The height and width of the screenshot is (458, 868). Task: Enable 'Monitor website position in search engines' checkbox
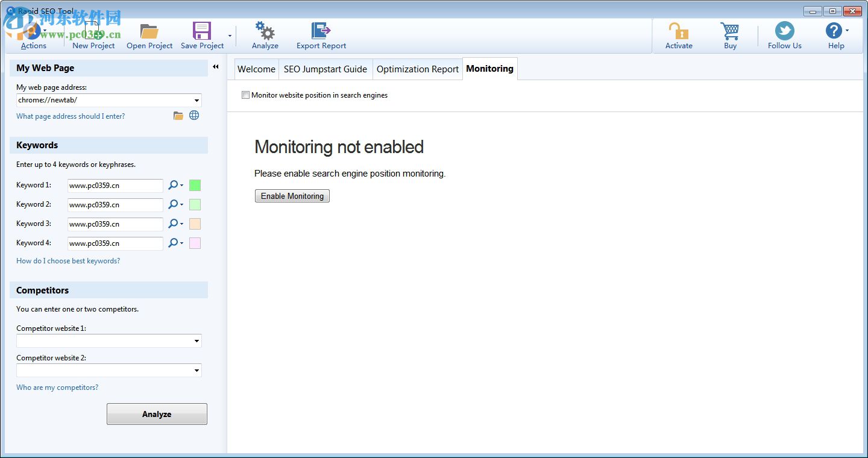[245, 95]
